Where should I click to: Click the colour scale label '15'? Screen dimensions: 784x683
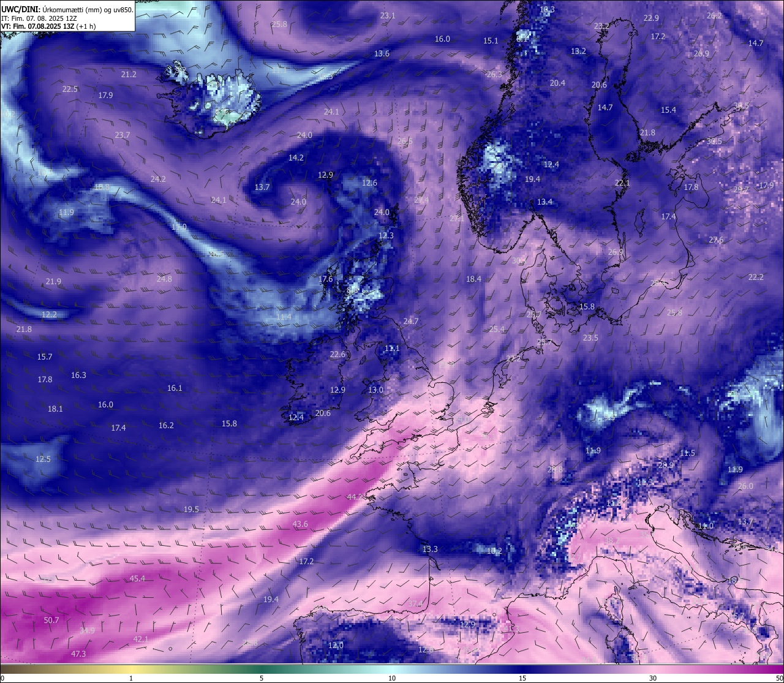(522, 678)
